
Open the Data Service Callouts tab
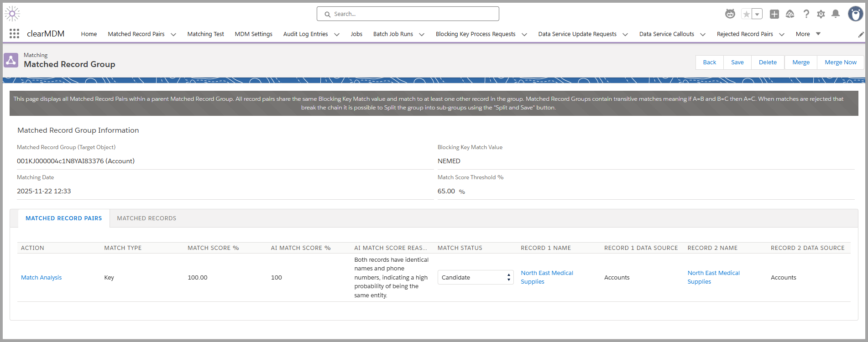pos(666,34)
